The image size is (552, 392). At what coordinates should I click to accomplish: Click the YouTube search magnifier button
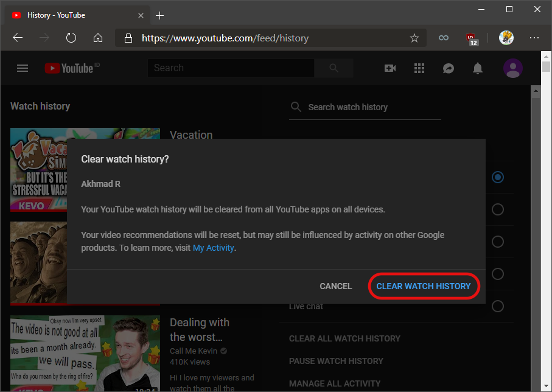(x=334, y=68)
